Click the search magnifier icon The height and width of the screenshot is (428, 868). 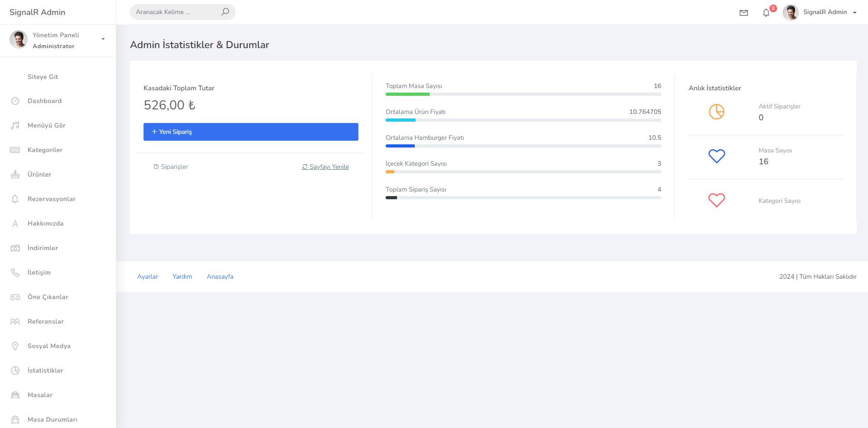pos(225,12)
